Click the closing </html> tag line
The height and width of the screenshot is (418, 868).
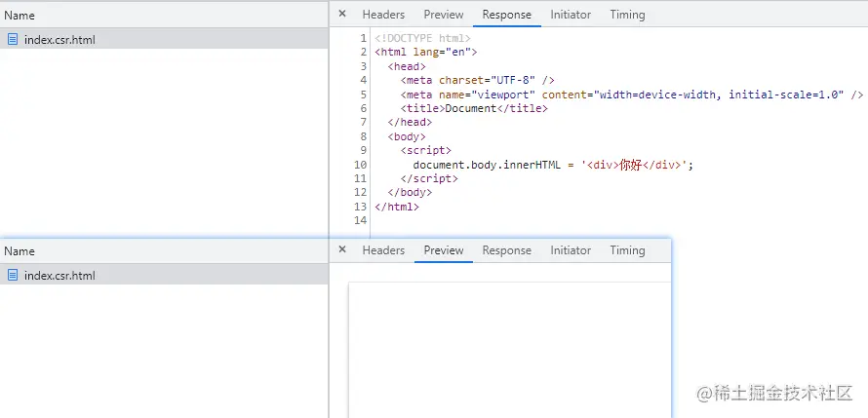pyautogui.click(x=396, y=207)
